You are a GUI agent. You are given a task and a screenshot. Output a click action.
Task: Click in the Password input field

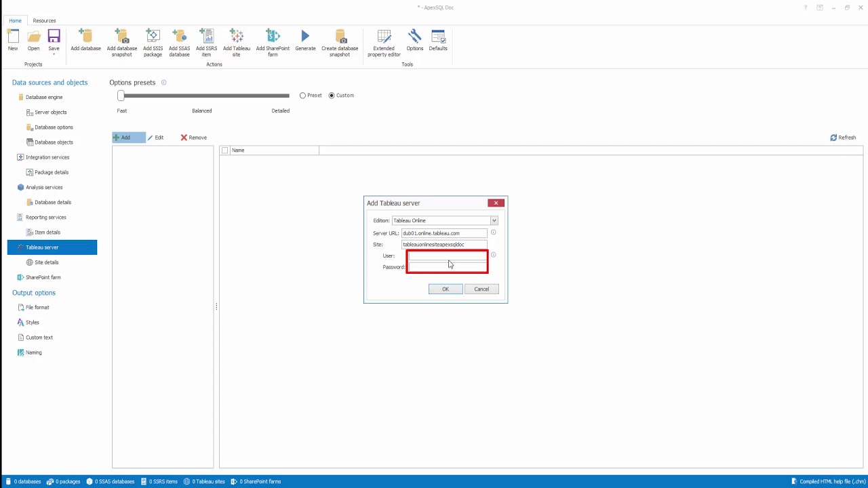(448, 267)
